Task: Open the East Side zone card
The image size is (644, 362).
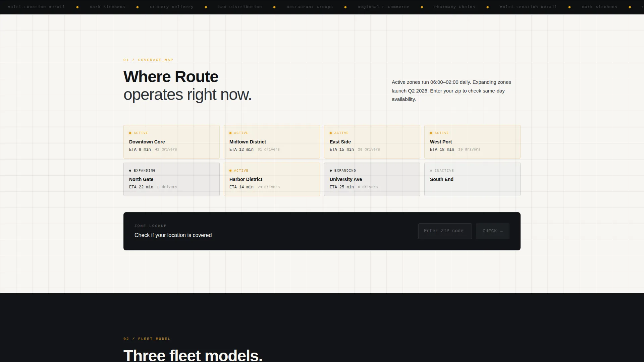Action: (372, 142)
